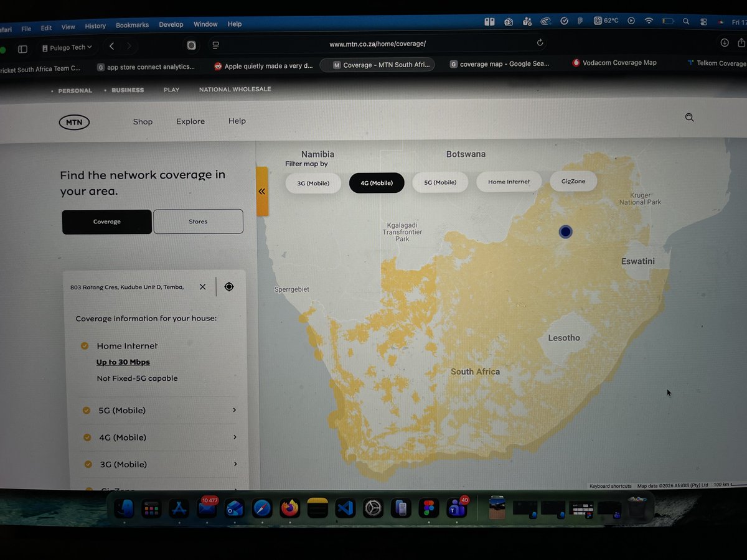Open the History menu
Viewport: 747px width, 560px height.
coord(95,26)
